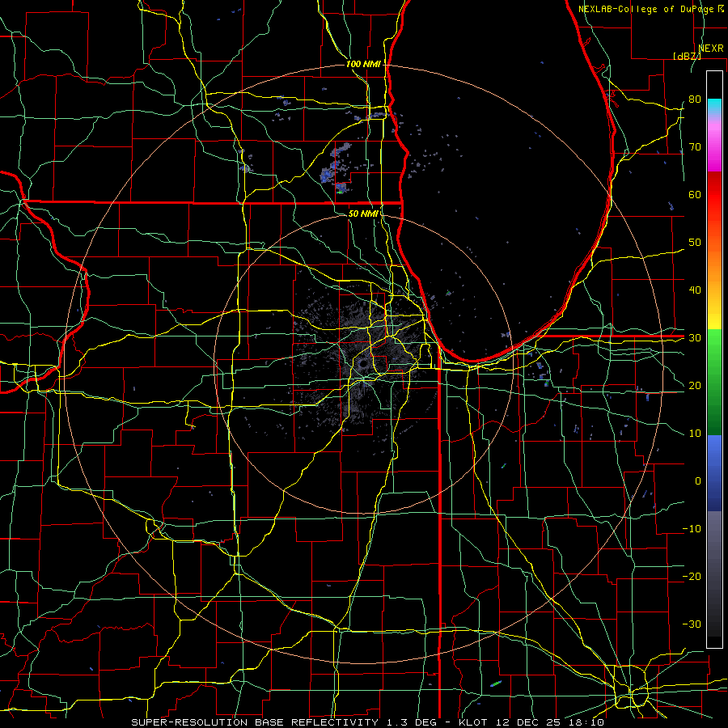Click the "-10" value on the dBZ scale
The height and width of the screenshot is (728, 728).
click(x=692, y=529)
